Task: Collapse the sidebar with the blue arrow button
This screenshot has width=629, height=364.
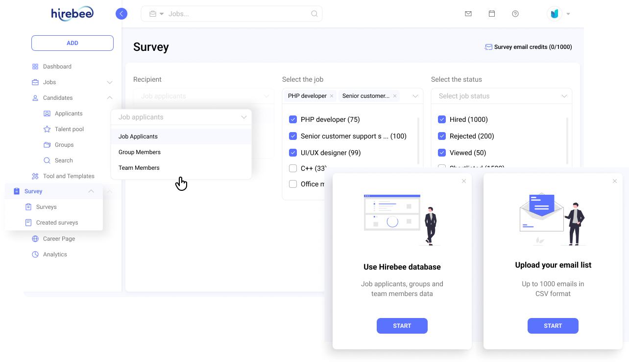Action: point(121,13)
